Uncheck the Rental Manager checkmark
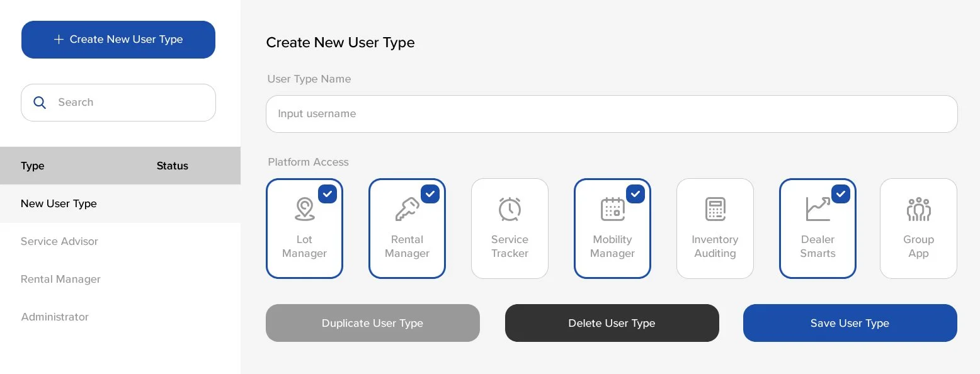 pyautogui.click(x=430, y=194)
